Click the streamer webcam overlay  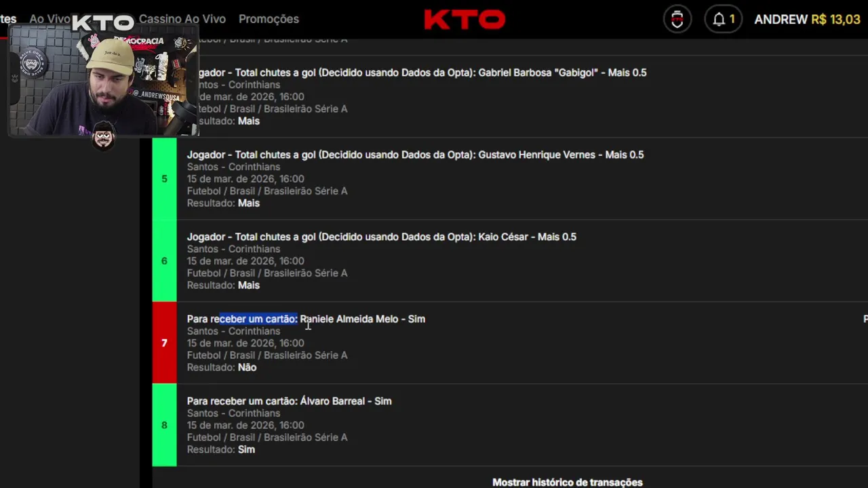[x=104, y=81]
